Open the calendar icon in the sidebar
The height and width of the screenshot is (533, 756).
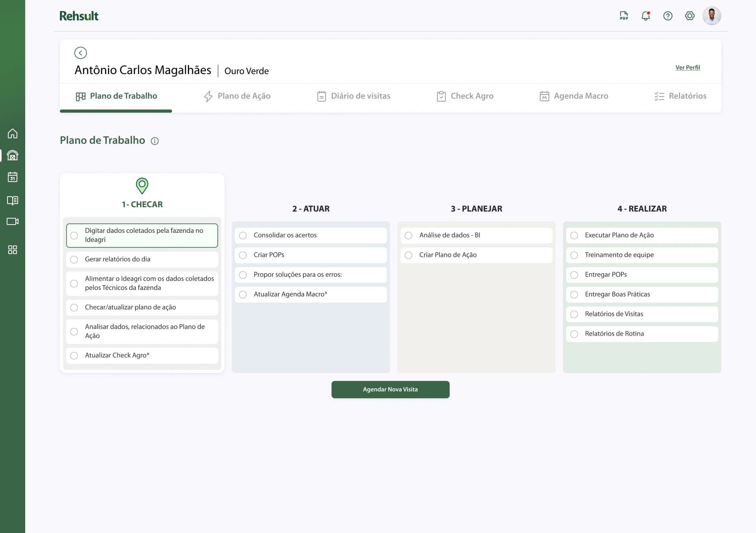click(13, 177)
